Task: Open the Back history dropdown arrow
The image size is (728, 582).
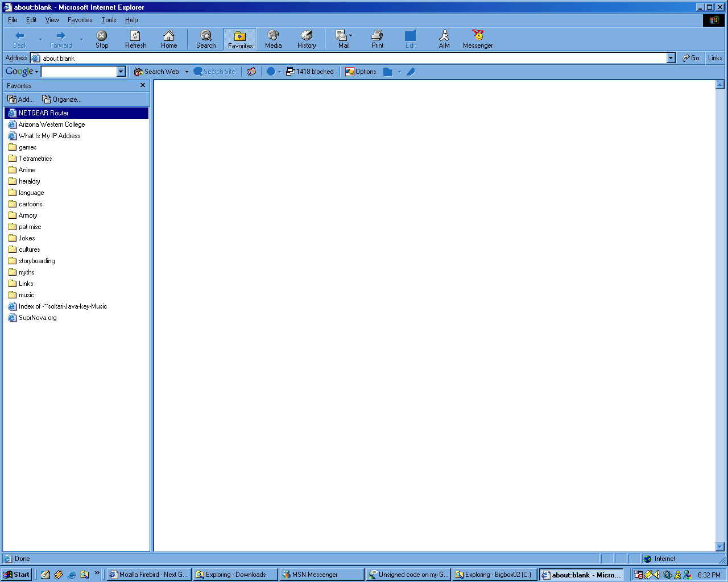Action: pyautogui.click(x=40, y=39)
